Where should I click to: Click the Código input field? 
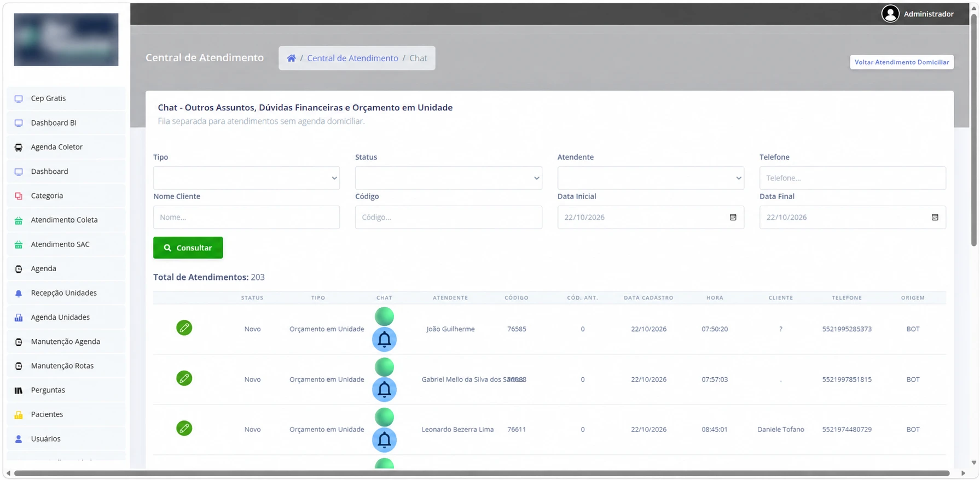coord(448,217)
